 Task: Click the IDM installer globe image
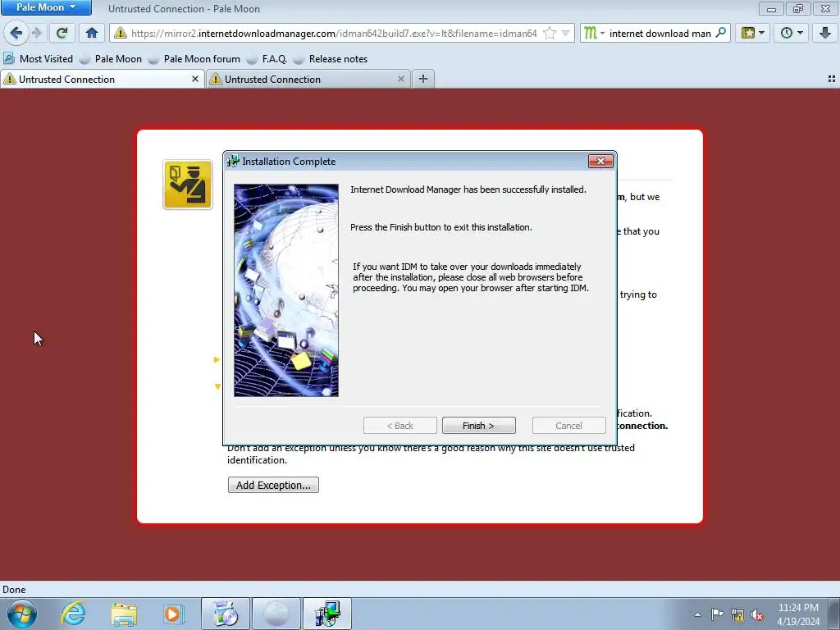coord(286,290)
